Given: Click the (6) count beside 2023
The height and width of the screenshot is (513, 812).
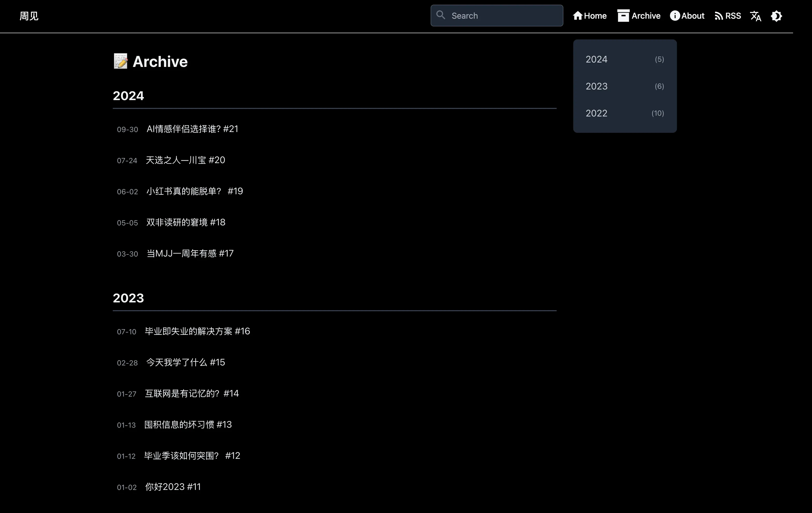Looking at the screenshot, I should tap(659, 86).
